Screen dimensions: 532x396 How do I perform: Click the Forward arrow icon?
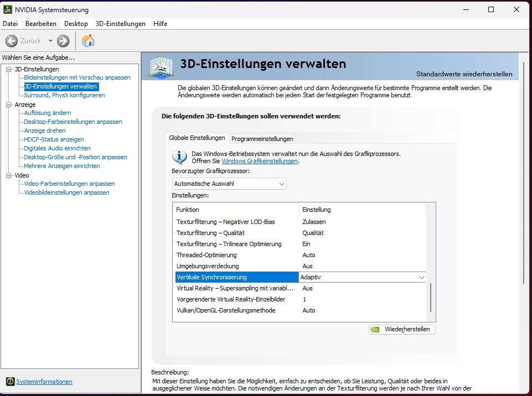click(63, 41)
